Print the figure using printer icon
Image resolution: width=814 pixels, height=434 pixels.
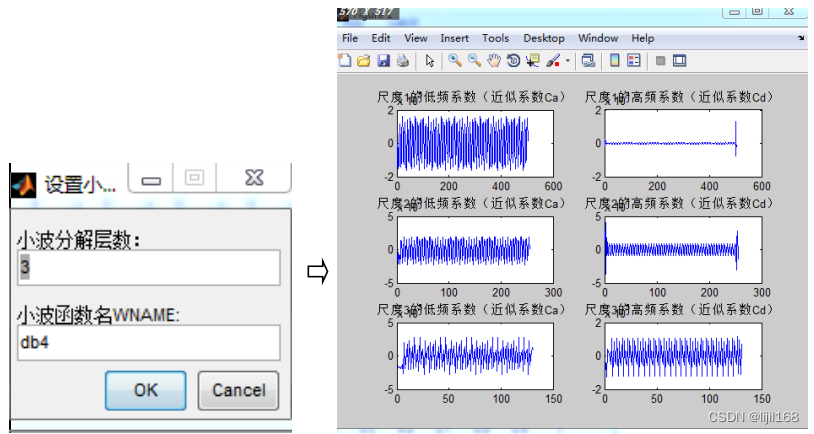(x=403, y=61)
